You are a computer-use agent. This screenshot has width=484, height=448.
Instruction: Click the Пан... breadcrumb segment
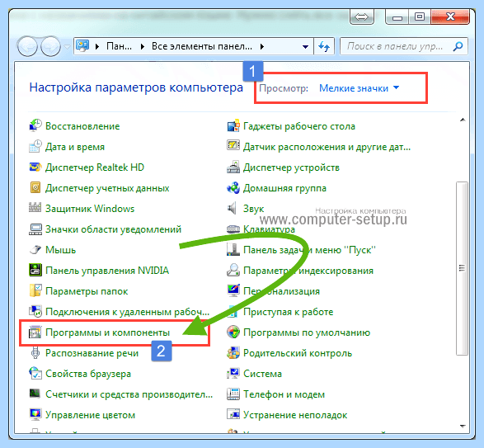point(119,46)
